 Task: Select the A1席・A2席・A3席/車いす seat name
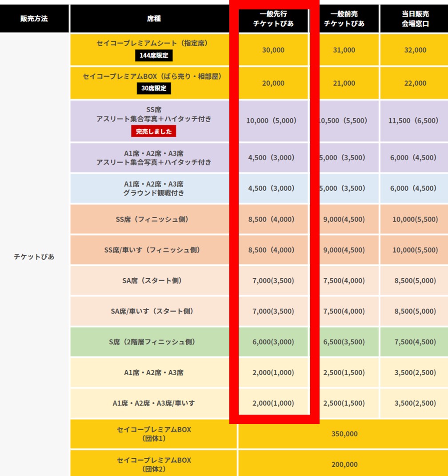(x=154, y=403)
